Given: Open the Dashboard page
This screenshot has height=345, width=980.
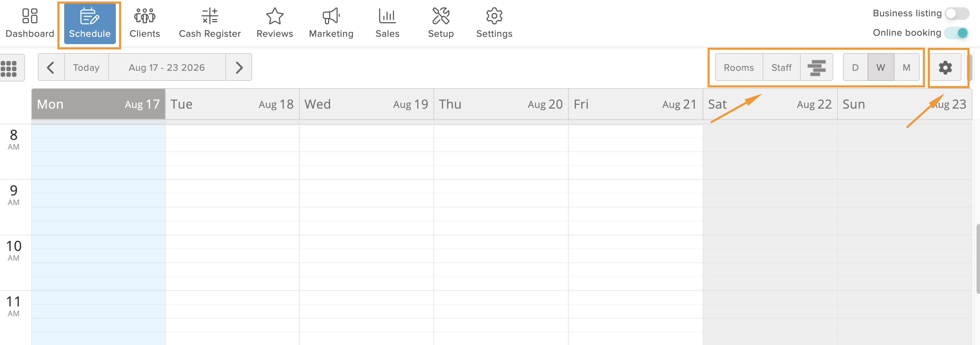Looking at the screenshot, I should (x=30, y=23).
